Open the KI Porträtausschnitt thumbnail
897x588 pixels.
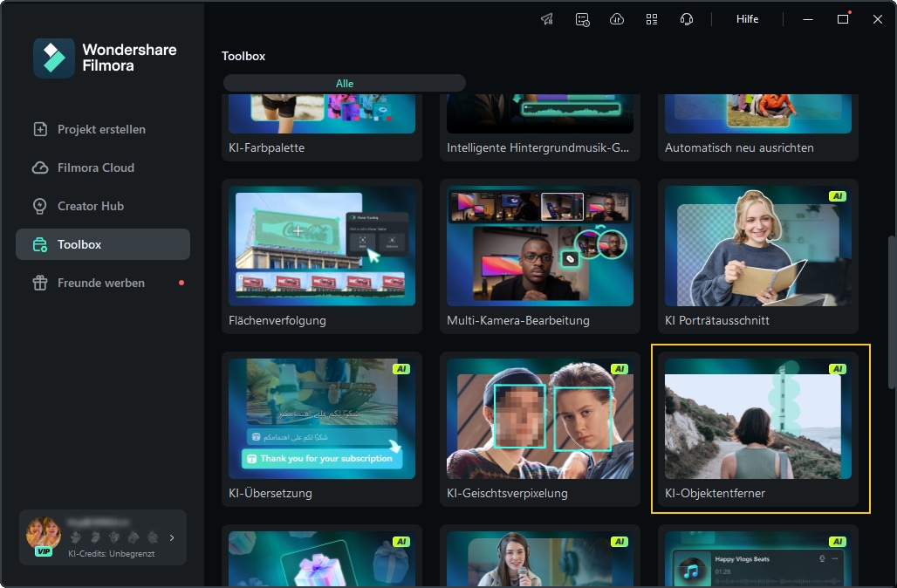pos(758,246)
